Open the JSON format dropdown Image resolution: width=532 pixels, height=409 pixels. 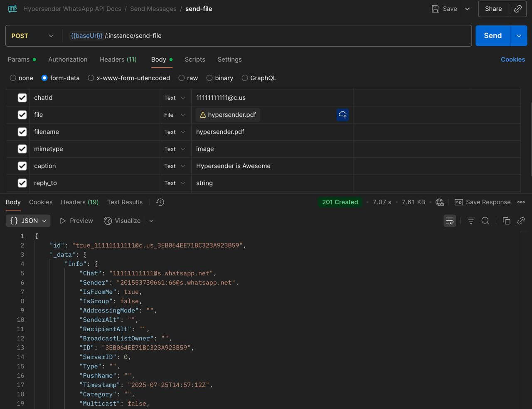(x=28, y=221)
